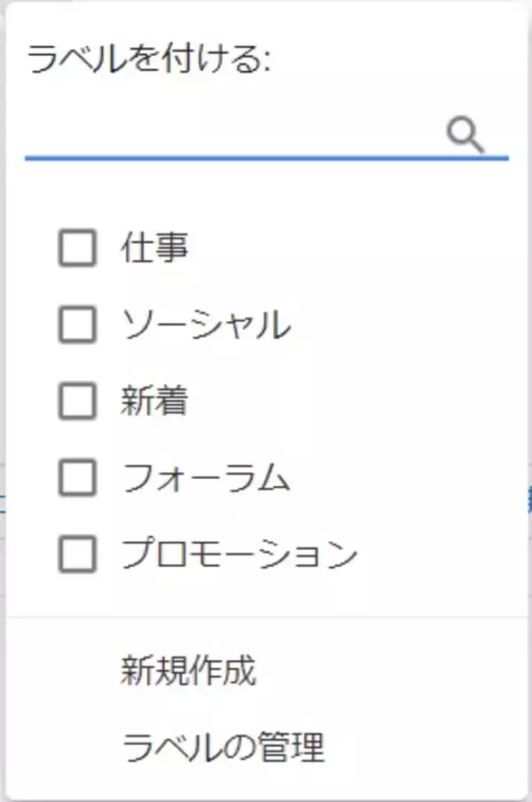Tick the 仕事 checkbox
This screenshot has height=802, width=532.
click(77, 248)
